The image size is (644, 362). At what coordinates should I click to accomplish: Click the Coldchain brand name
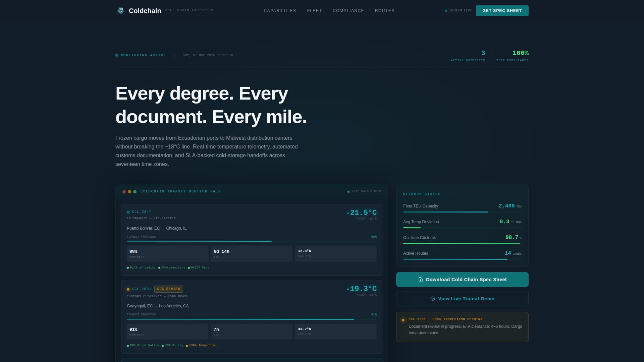145,11
